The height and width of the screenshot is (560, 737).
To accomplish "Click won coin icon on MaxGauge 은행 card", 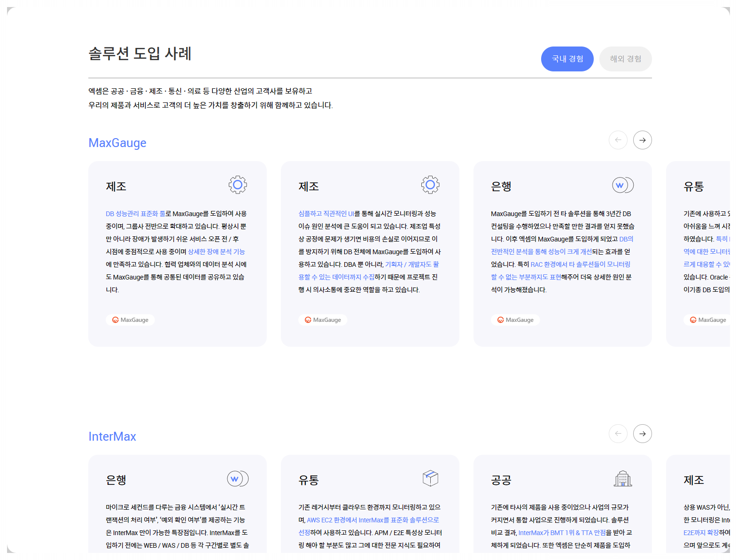I will (x=623, y=185).
